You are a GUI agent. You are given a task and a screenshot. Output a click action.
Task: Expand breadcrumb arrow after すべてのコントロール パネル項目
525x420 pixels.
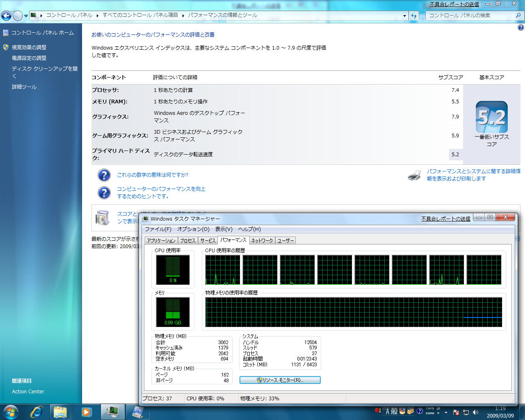[183, 16]
